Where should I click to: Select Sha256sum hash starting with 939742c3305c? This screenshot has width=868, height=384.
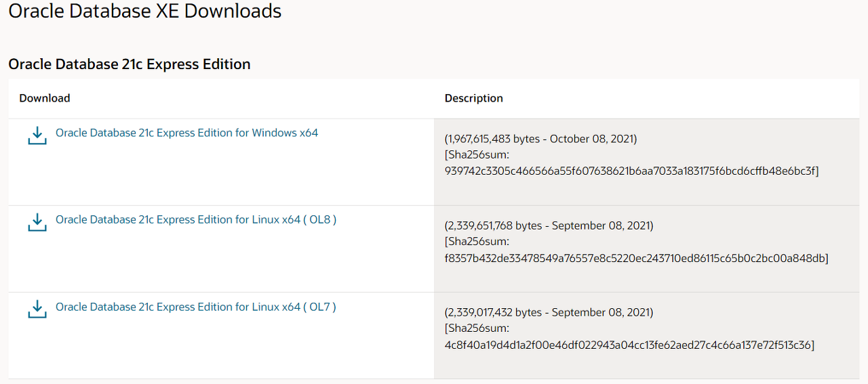click(631, 171)
